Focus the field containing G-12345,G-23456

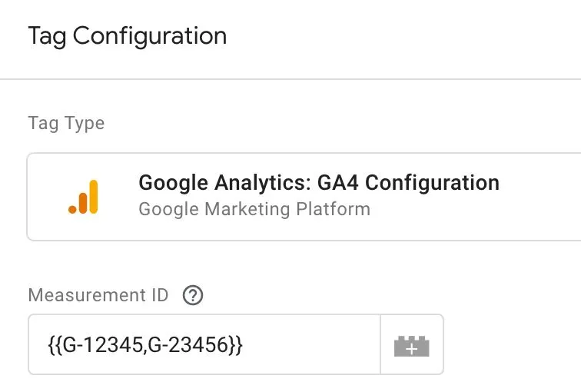coord(204,345)
